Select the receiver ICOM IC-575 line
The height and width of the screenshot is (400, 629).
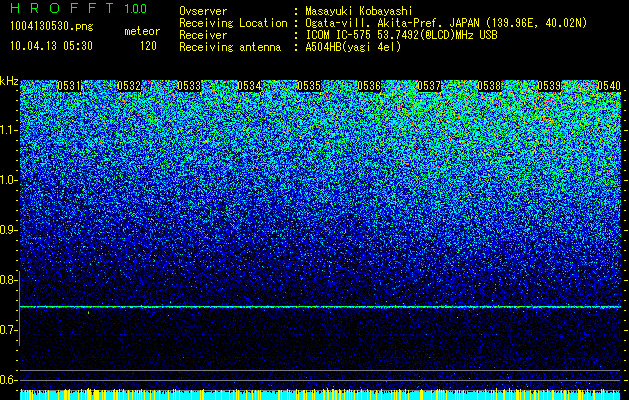coord(401,35)
